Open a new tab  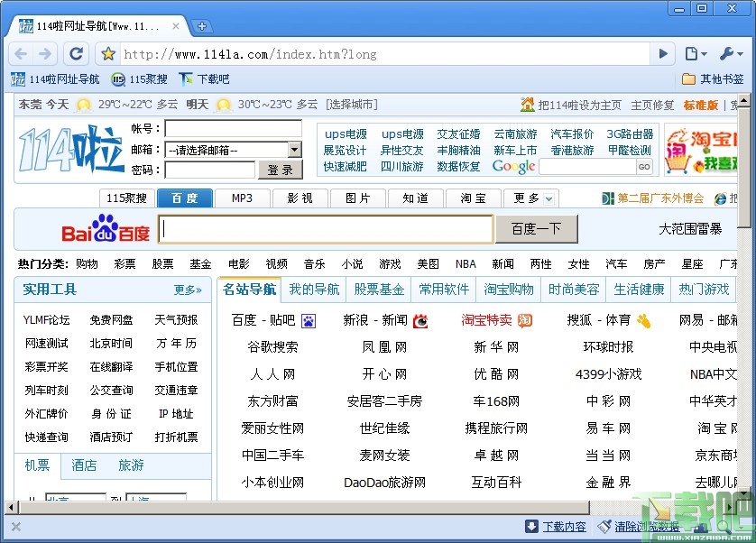click(x=202, y=26)
